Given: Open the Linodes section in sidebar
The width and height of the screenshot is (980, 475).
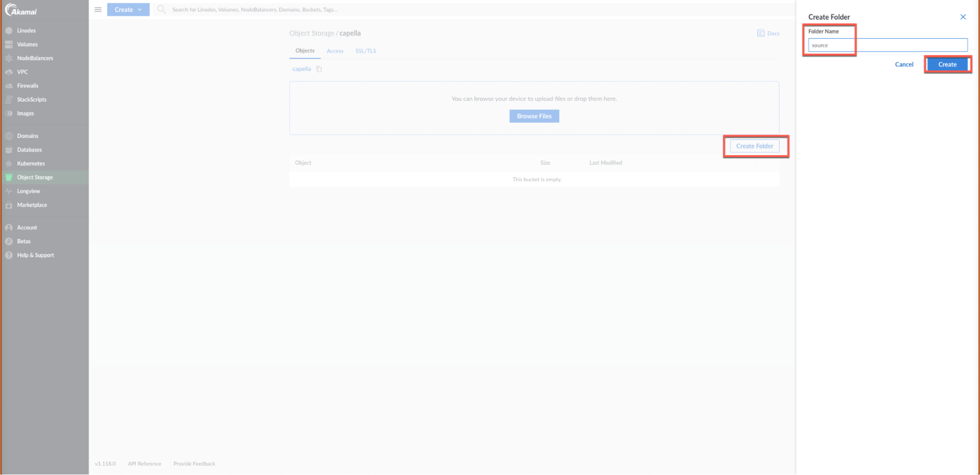Looking at the screenshot, I should click(26, 30).
